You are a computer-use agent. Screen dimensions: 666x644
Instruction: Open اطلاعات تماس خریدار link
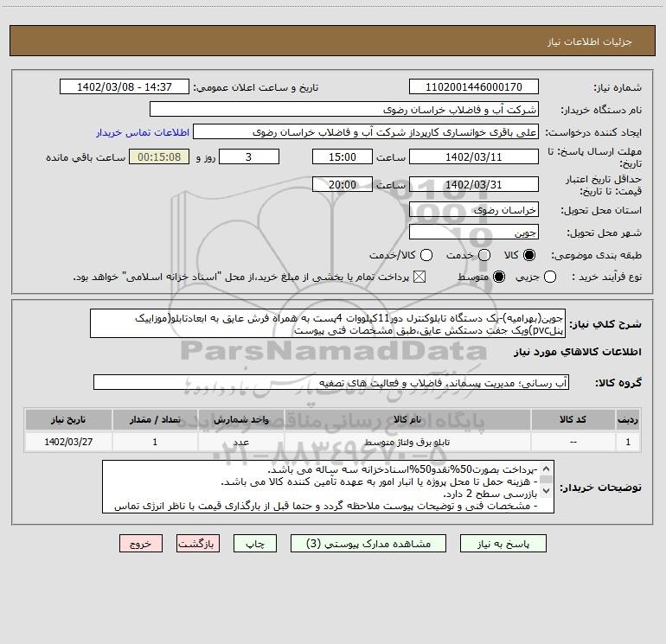click(143, 132)
